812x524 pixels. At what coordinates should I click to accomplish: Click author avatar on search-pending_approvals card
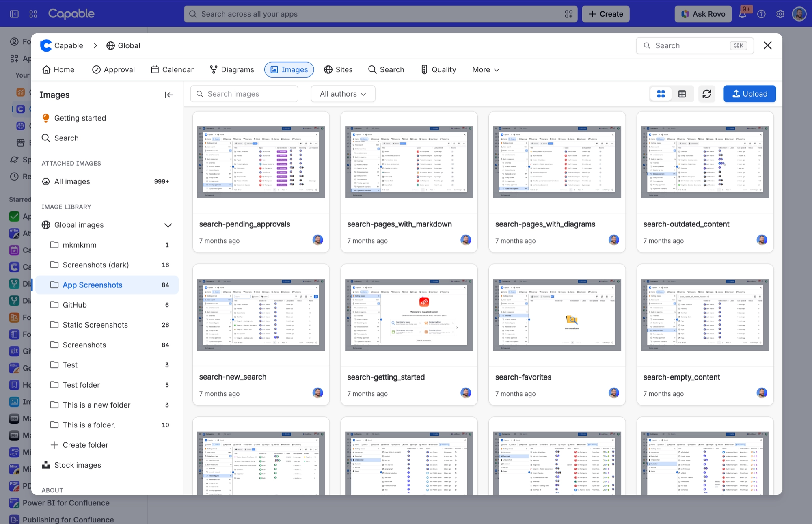(317, 240)
